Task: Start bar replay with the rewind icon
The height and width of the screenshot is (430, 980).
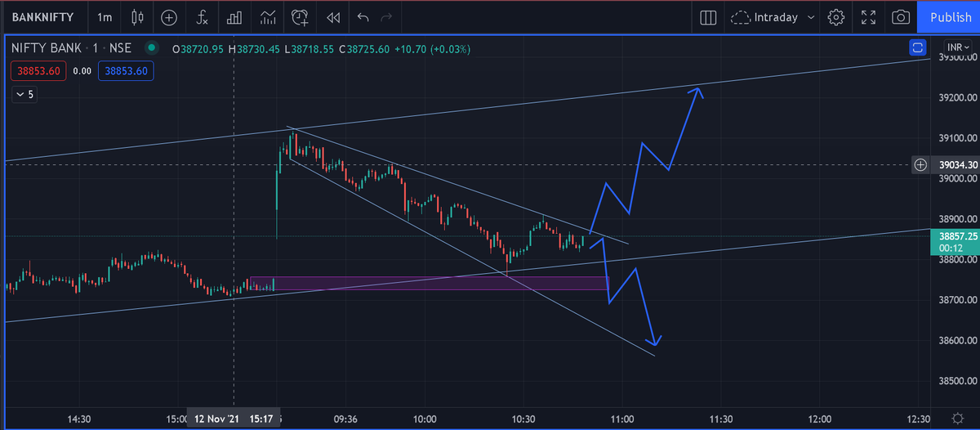Action: [332, 16]
